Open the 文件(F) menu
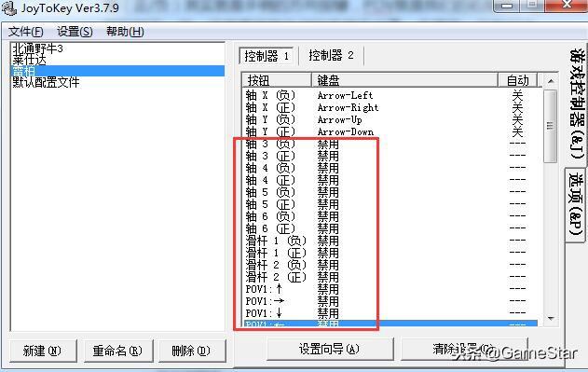Viewport: 588px width, 372px height. tap(26, 32)
